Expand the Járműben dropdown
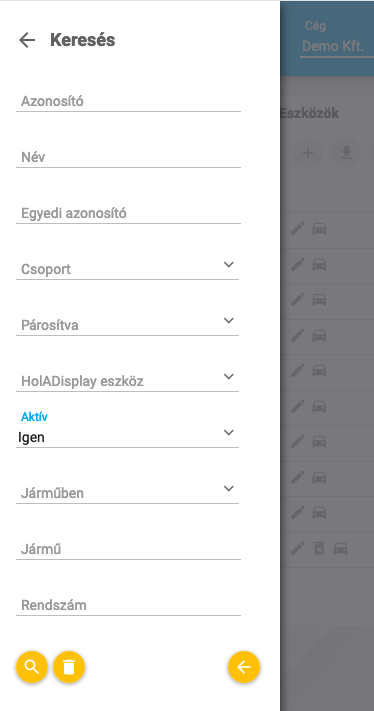 (127, 491)
